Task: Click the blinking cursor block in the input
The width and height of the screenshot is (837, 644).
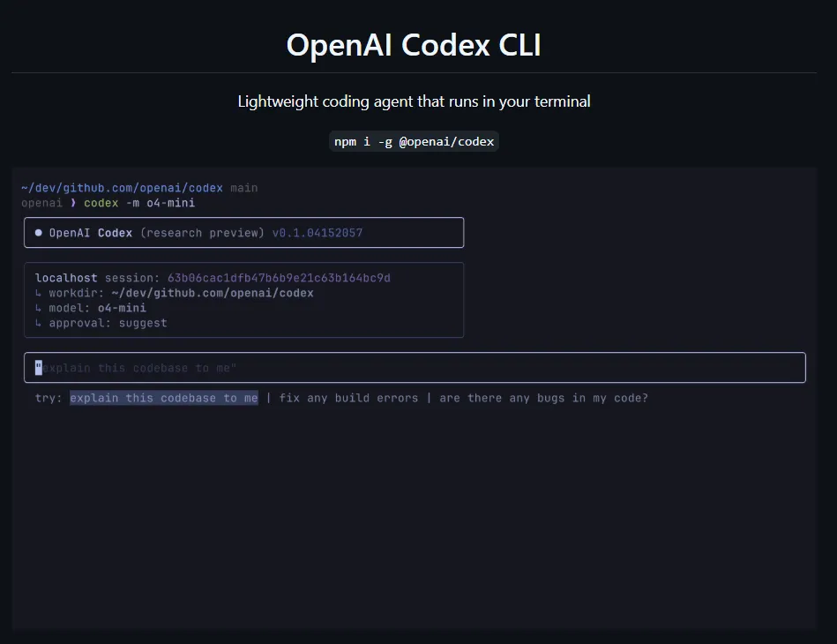Action: 37,367
